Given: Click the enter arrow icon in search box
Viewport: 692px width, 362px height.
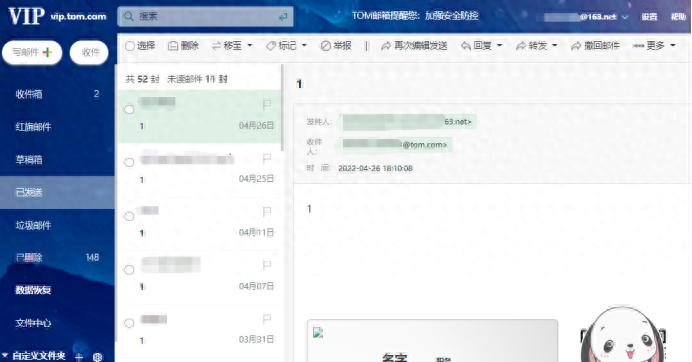Looking at the screenshot, I should [282, 17].
